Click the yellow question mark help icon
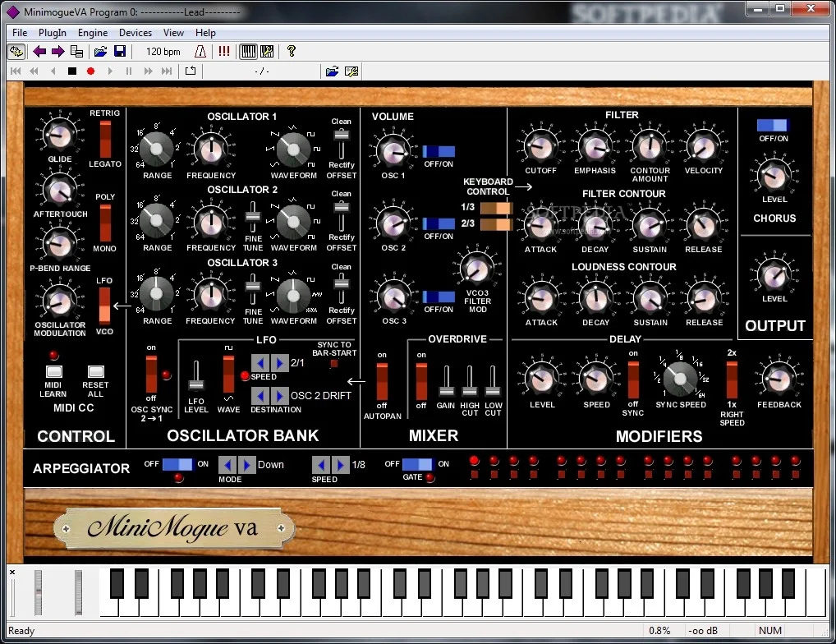 [x=291, y=52]
